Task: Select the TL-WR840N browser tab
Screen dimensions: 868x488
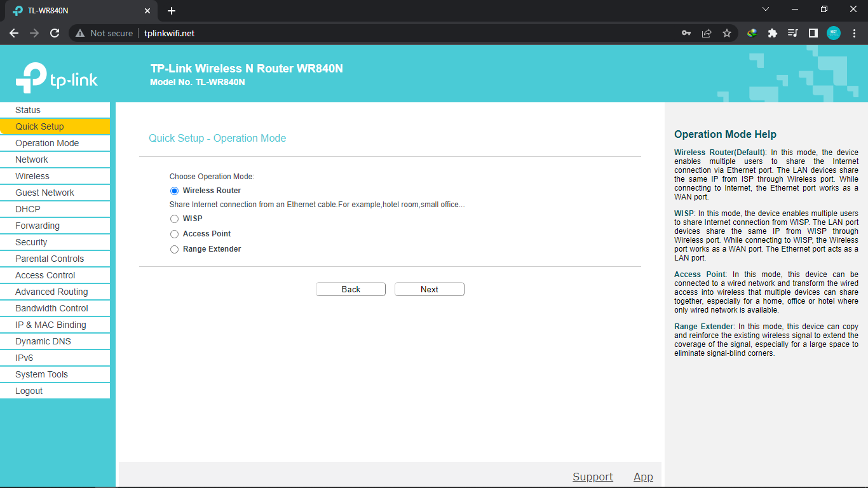Action: (80, 11)
